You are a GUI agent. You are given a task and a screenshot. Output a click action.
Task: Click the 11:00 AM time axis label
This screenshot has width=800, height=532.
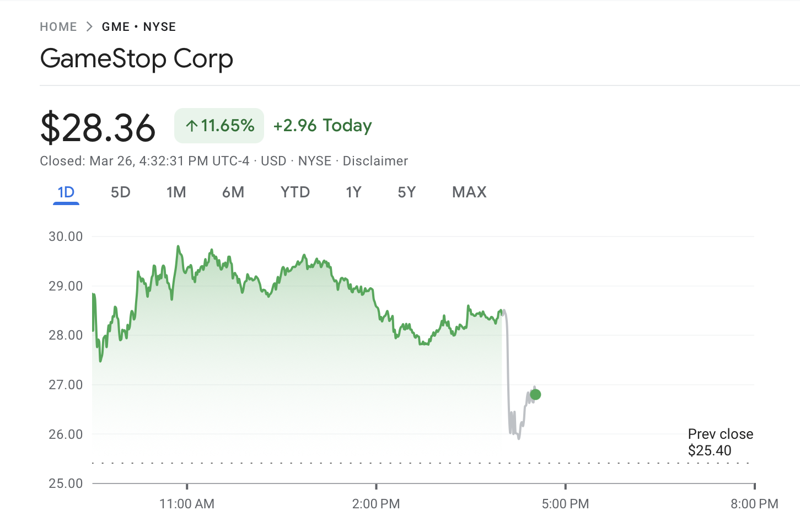point(187,504)
